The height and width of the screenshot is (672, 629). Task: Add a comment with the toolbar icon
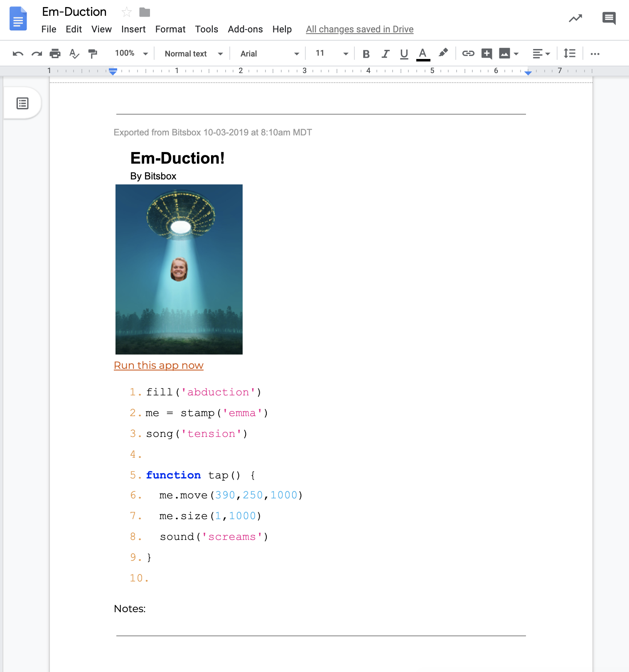(486, 54)
